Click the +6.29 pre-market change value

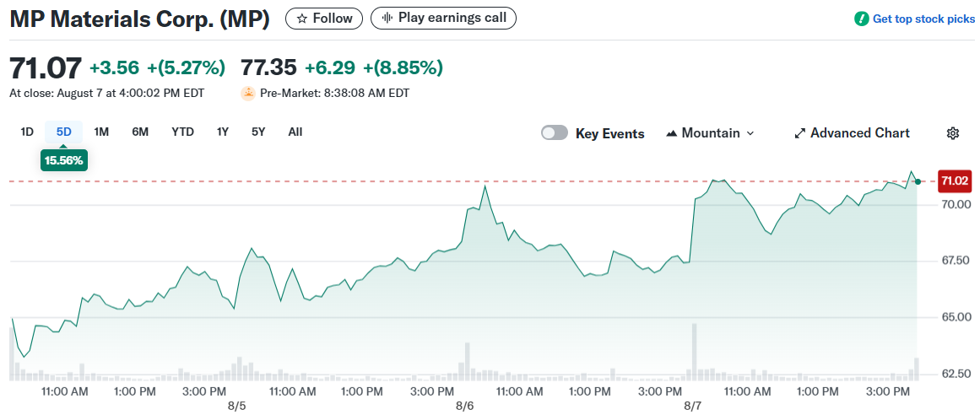click(x=330, y=67)
